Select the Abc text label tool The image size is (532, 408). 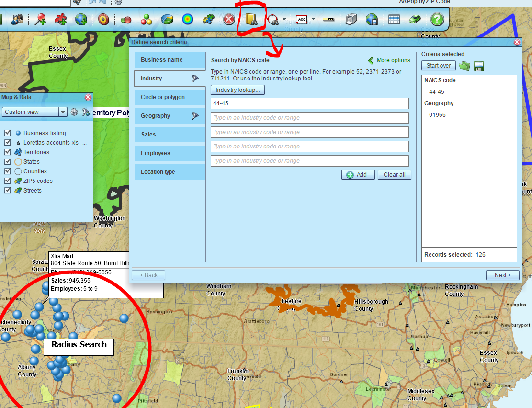click(x=302, y=19)
